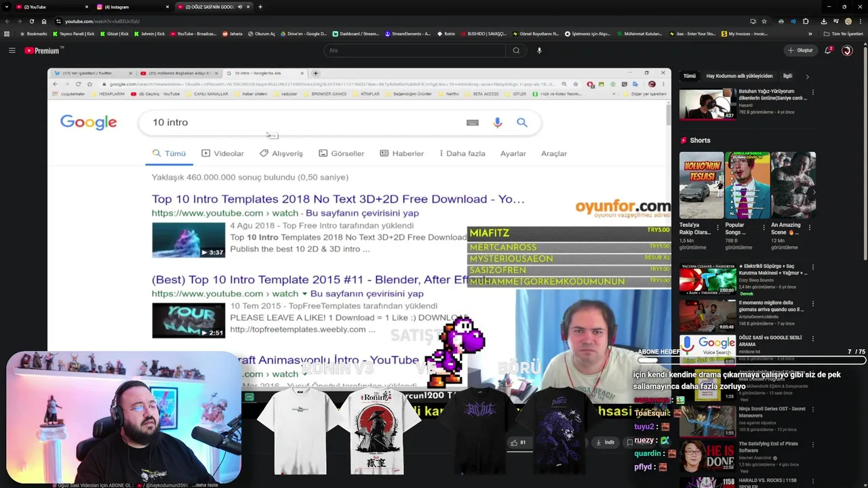868x488 pixels.
Task: Open options for Elektrikli Süpürge video
Action: 812,268
